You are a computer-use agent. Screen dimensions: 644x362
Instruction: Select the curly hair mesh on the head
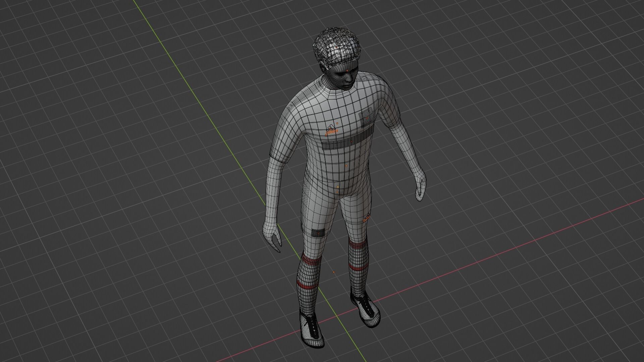point(337,48)
